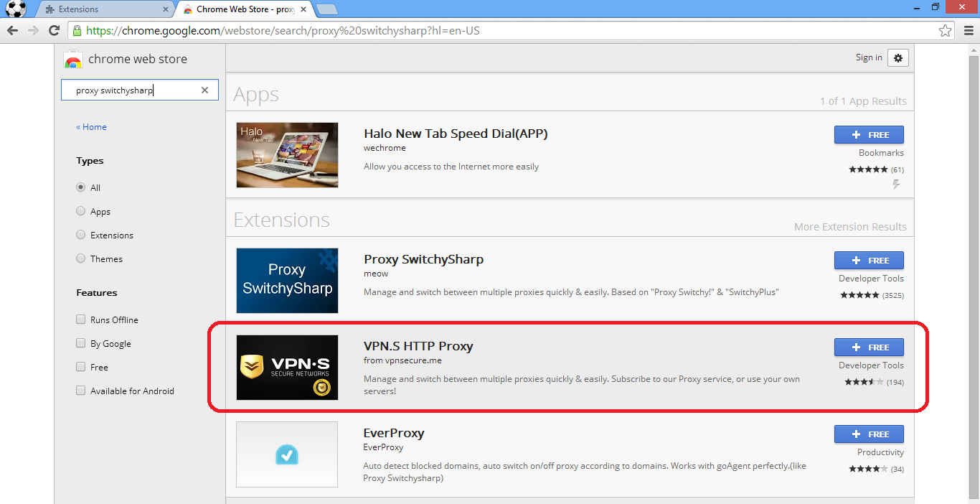Click the wechrome publisher name
The height and width of the screenshot is (504, 980).
(x=385, y=148)
